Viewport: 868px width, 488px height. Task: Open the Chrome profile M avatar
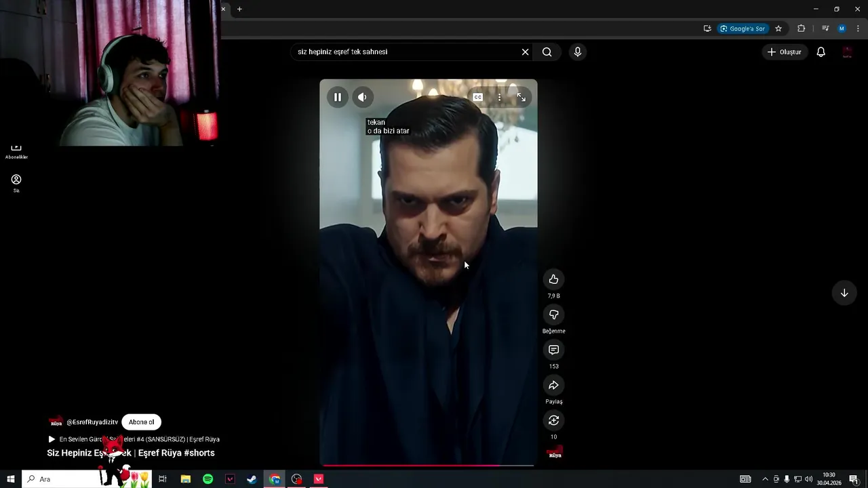point(842,28)
